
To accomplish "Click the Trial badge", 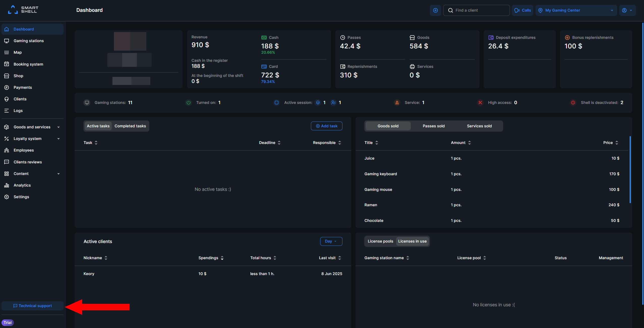I will [x=8, y=323].
